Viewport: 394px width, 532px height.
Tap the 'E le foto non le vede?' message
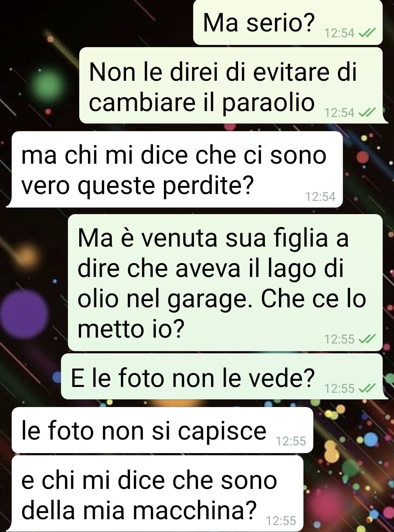pos(222,376)
